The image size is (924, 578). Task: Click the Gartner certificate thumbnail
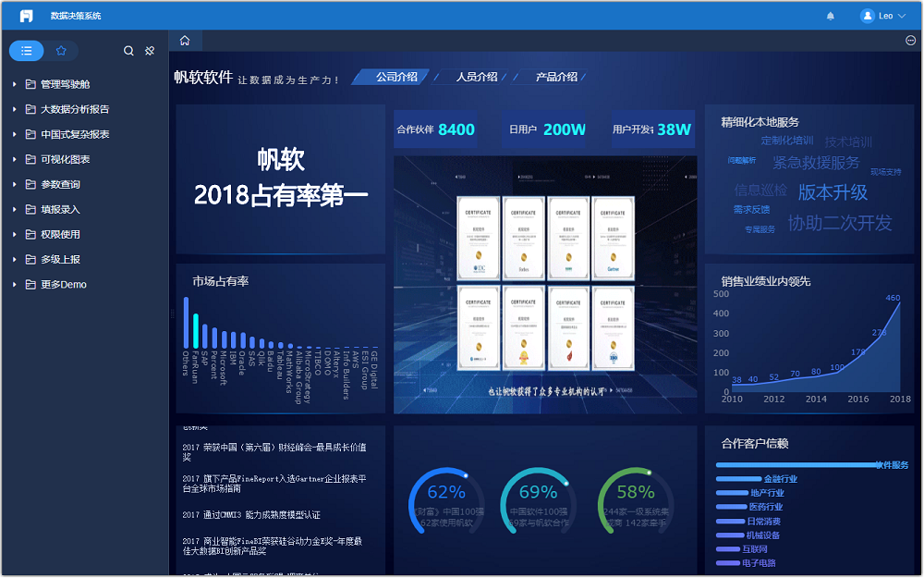click(x=613, y=238)
